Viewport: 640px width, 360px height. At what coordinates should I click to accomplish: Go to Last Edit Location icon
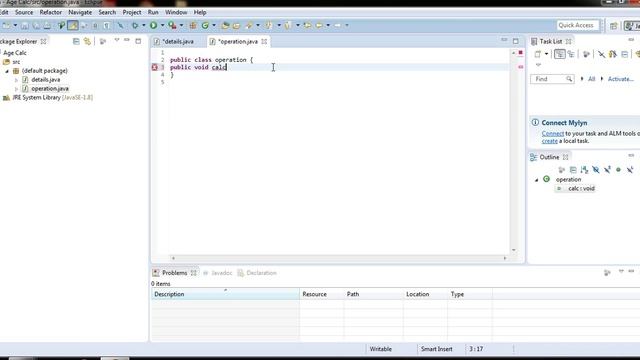pyautogui.click(x=307, y=25)
